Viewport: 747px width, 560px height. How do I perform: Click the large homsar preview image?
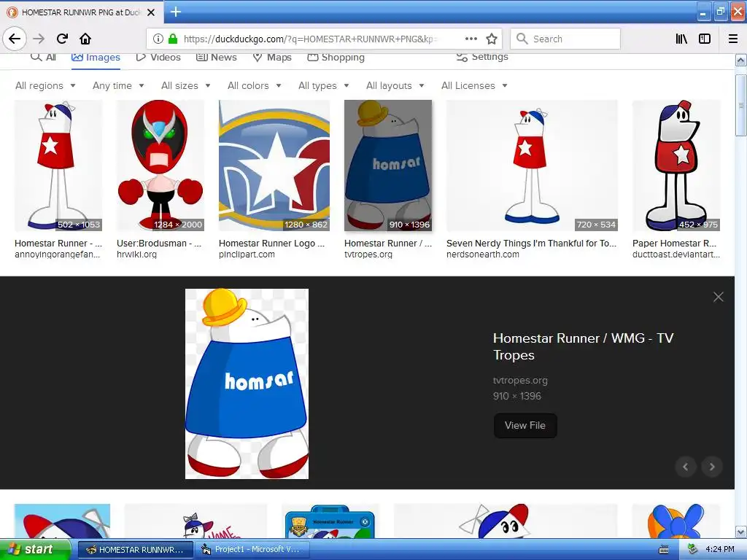tap(247, 384)
